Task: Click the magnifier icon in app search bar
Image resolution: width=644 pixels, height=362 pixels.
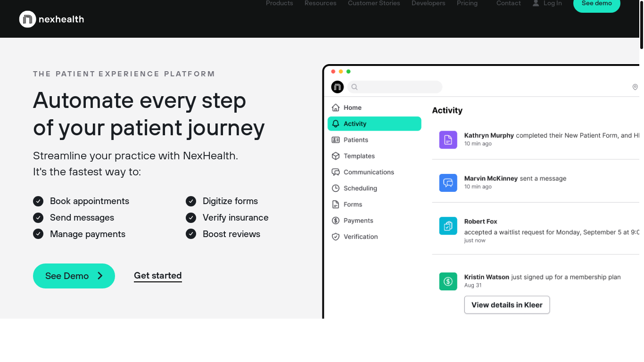Action: pyautogui.click(x=355, y=87)
